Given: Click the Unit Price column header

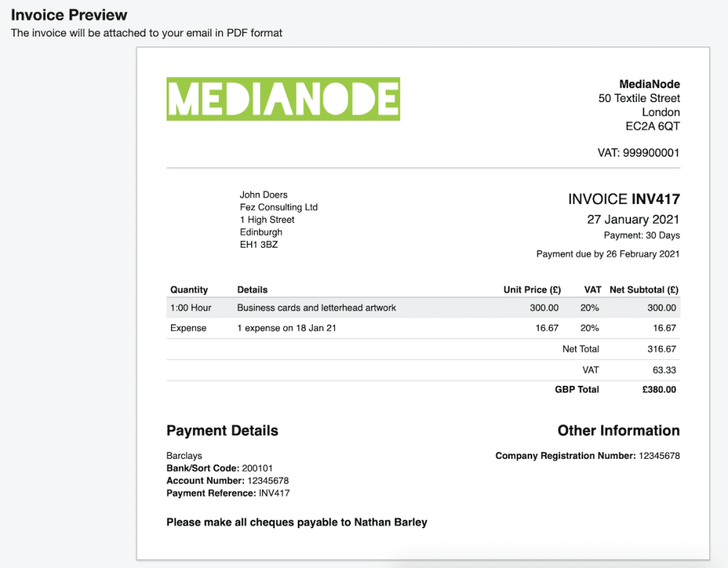Looking at the screenshot, I should click(x=532, y=290).
